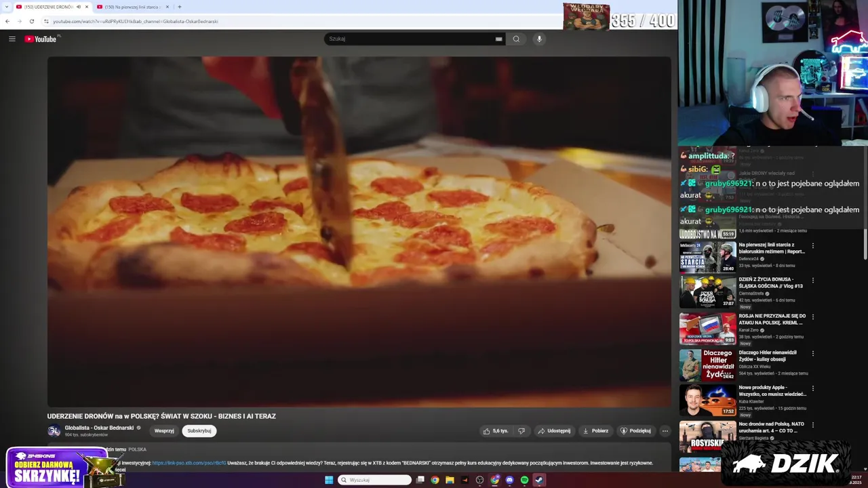
Task: View site information icon in address bar
Action: point(46,21)
